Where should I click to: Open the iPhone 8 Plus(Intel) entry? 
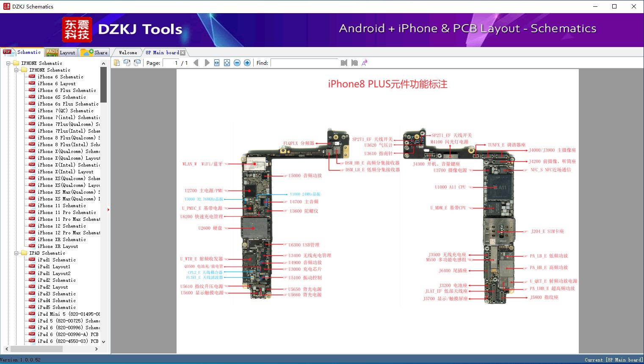click(x=69, y=144)
